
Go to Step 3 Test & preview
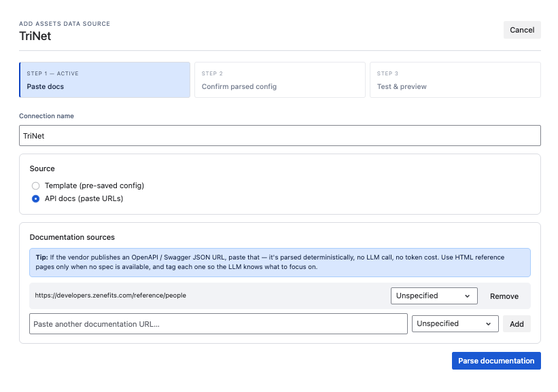(455, 79)
